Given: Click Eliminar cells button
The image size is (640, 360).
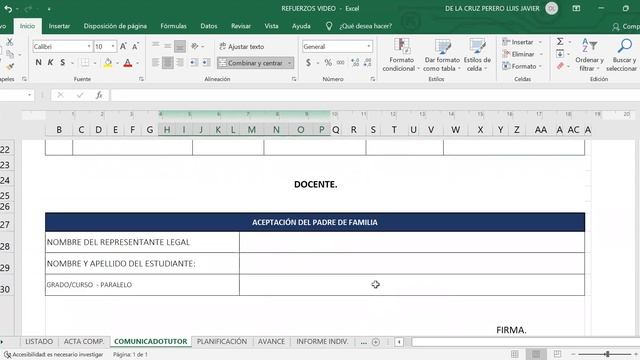Looking at the screenshot, I should pos(518,54).
